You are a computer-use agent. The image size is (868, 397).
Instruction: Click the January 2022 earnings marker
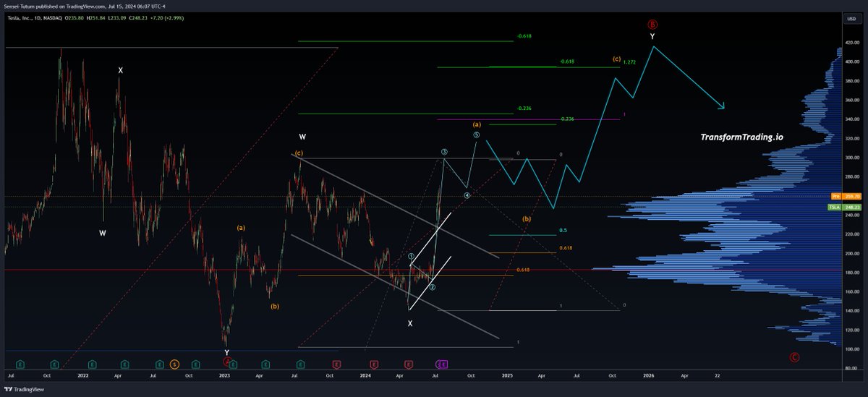coord(91,364)
